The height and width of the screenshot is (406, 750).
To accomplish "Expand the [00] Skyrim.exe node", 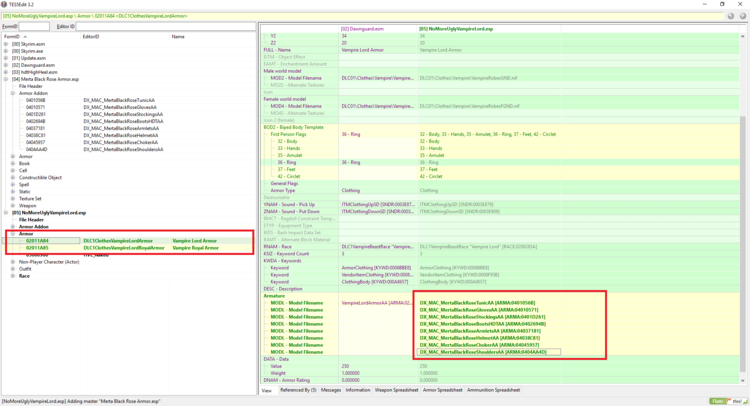I will click(x=6, y=51).
